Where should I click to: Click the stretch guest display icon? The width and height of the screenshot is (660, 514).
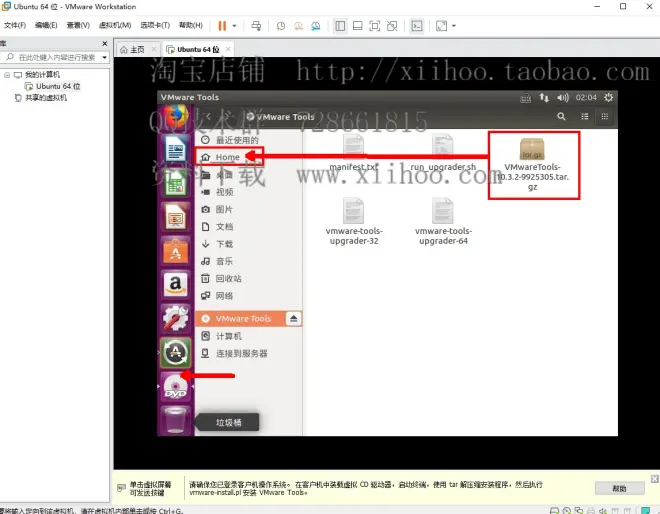[x=442, y=26]
